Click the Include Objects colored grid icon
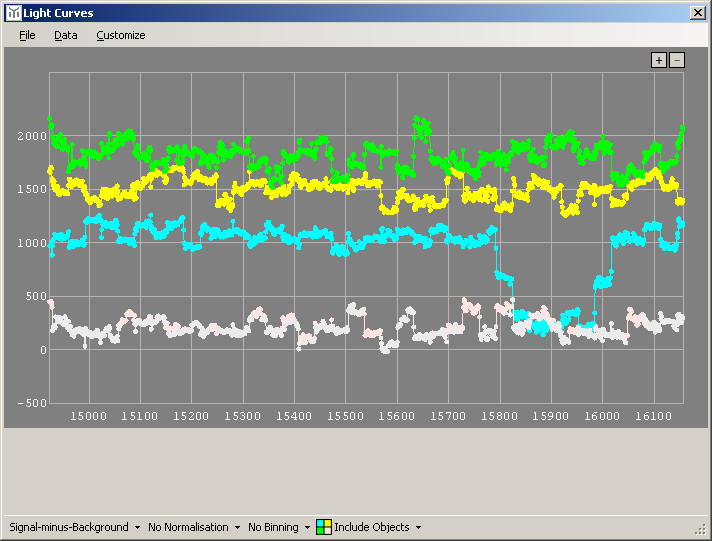The width and height of the screenshot is (712, 541). click(323, 527)
